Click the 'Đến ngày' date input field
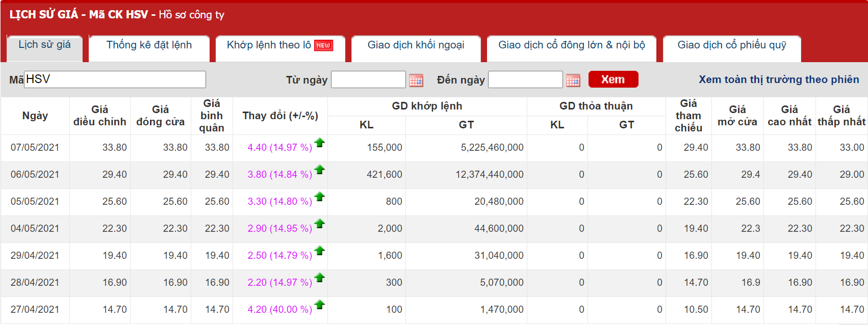The height and width of the screenshot is (325, 868). pos(525,79)
